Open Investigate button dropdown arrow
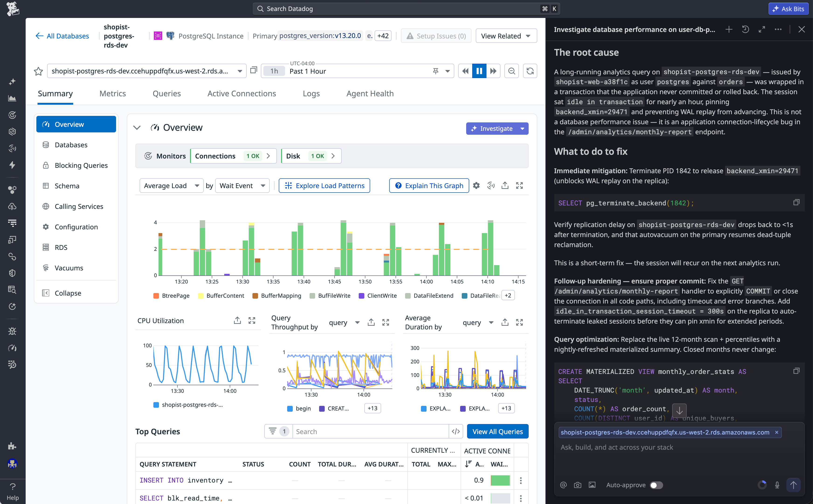This screenshot has height=504, width=813. [x=522, y=129]
